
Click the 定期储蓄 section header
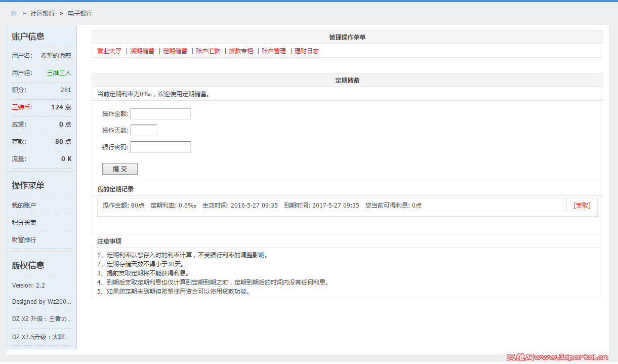click(x=347, y=80)
